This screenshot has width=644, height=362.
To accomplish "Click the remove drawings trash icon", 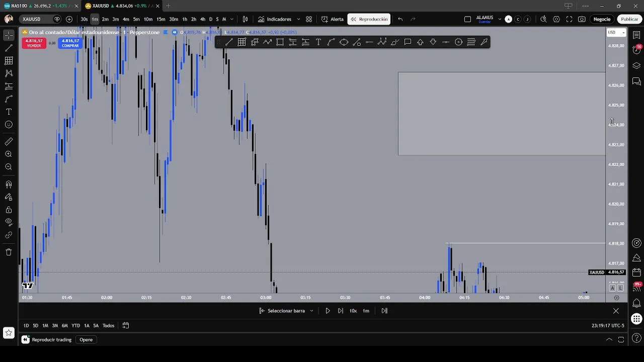I will (9, 252).
